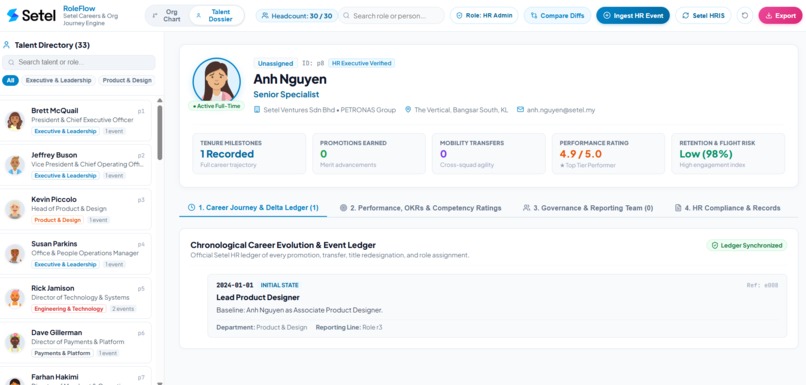Click the Compare Diffs button
Image resolution: width=806 pixels, height=385 pixels.
tap(557, 15)
